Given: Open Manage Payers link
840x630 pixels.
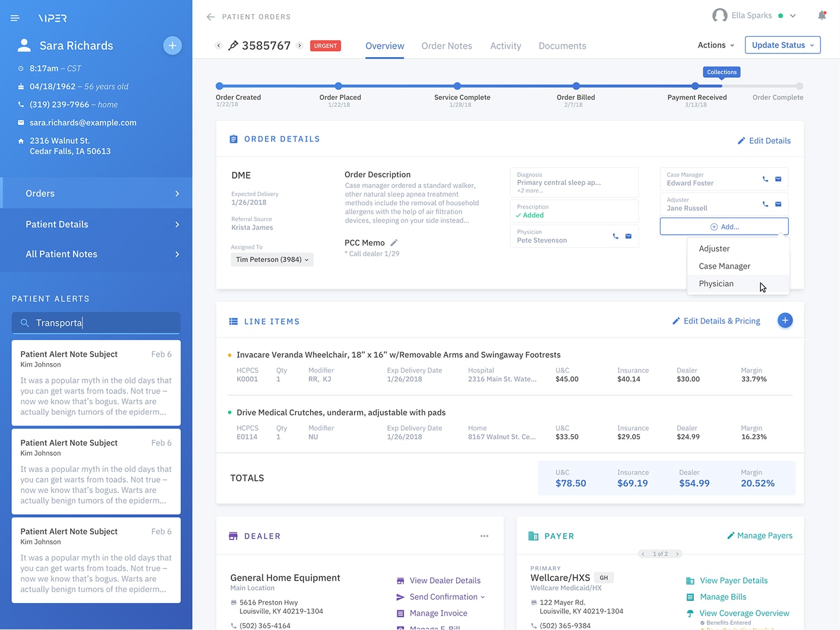Looking at the screenshot, I should [x=760, y=535].
